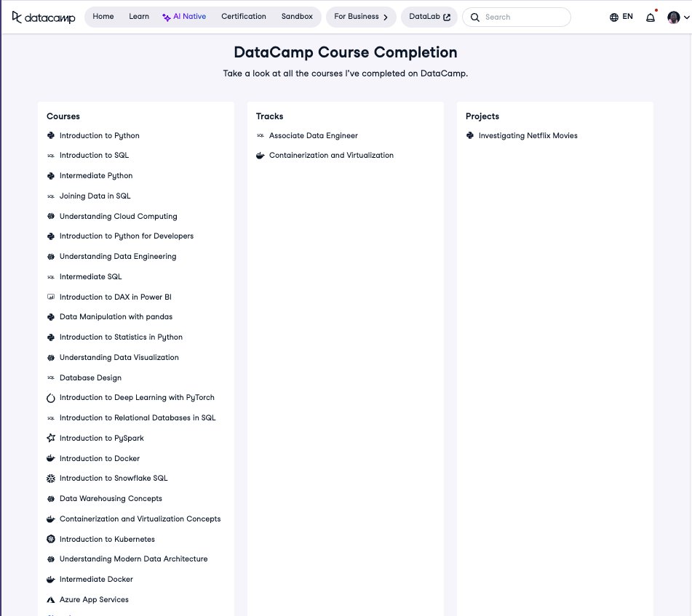Open Introduction to Relational Databases in SQL
This screenshot has width=692, height=616.
138,417
